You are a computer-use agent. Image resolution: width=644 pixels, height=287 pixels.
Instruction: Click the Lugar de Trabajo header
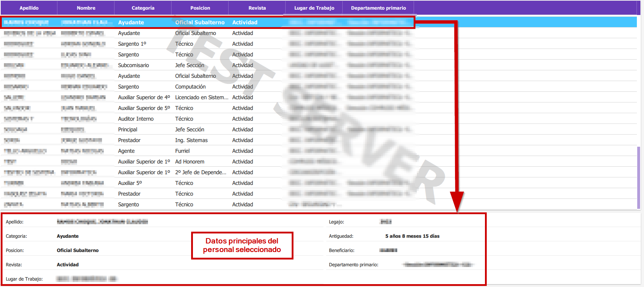click(314, 8)
